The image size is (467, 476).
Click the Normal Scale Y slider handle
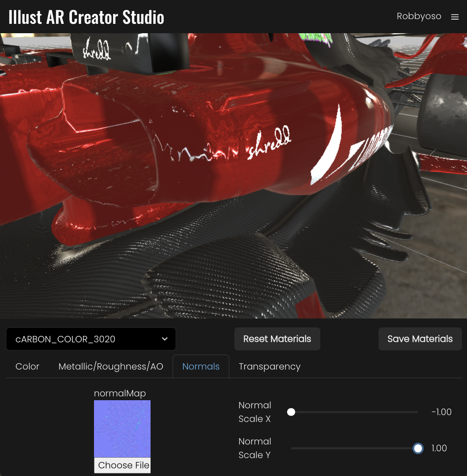pos(418,448)
